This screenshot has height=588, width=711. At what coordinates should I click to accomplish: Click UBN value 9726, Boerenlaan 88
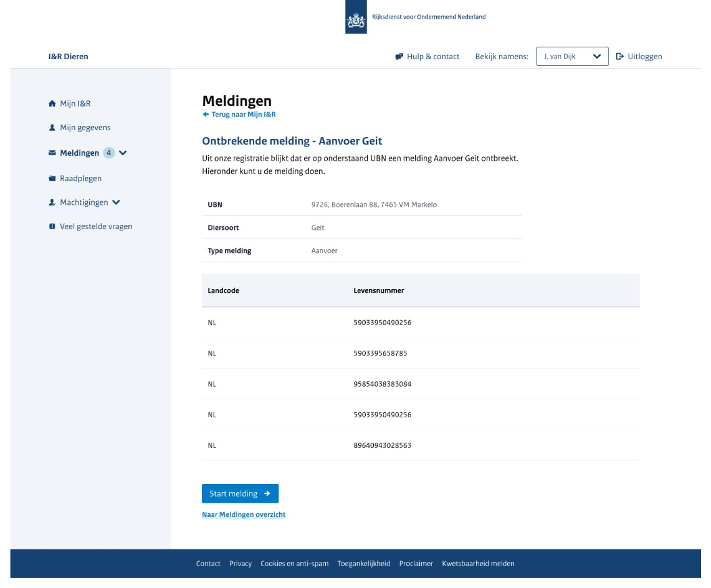pyautogui.click(x=374, y=204)
